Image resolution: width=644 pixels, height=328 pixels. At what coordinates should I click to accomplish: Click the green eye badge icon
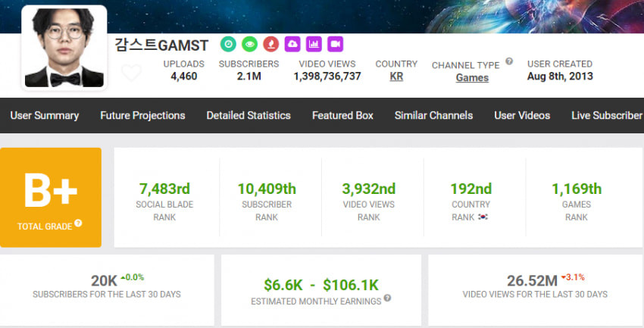(x=249, y=44)
